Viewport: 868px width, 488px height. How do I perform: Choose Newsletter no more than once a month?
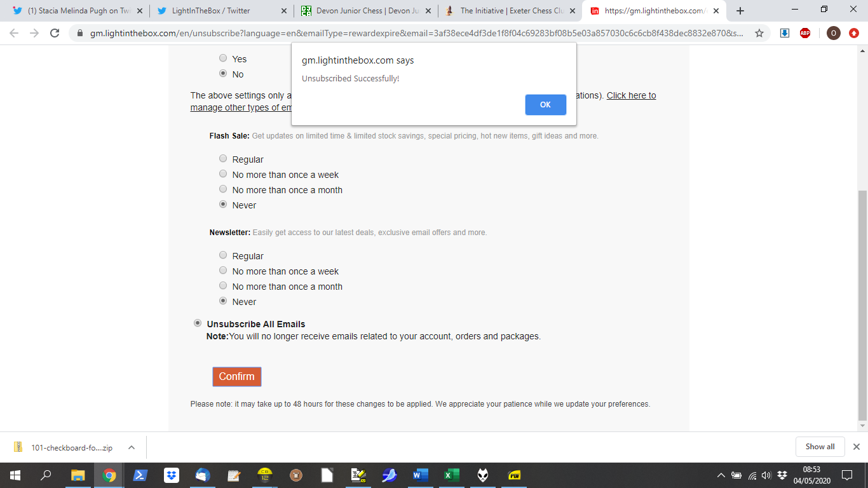click(x=223, y=286)
